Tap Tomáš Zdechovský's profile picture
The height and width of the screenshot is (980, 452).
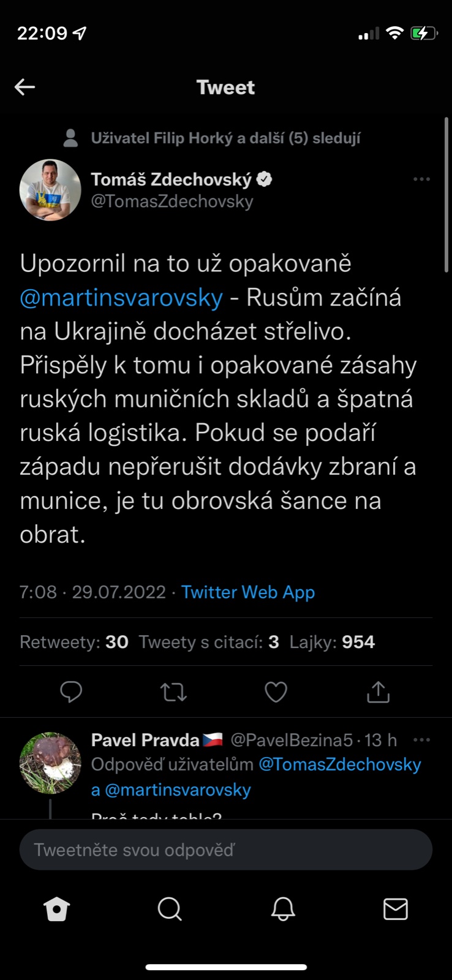[50, 190]
